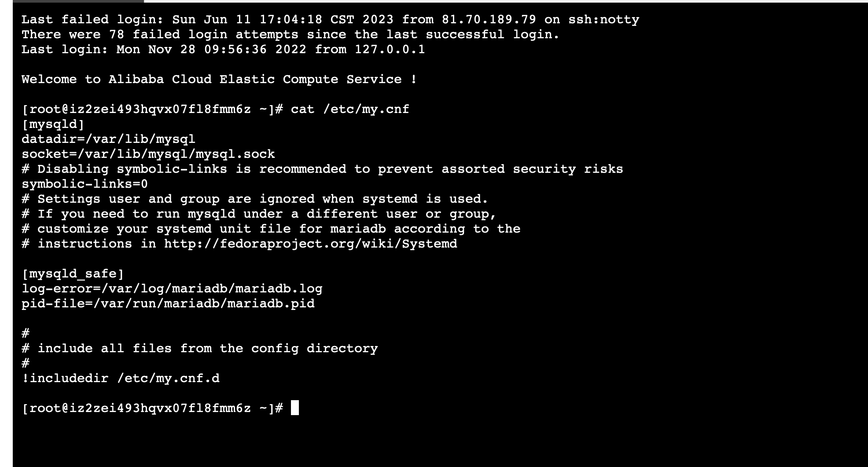
Task: Click the [mysqld] section header line
Action: [x=53, y=124]
